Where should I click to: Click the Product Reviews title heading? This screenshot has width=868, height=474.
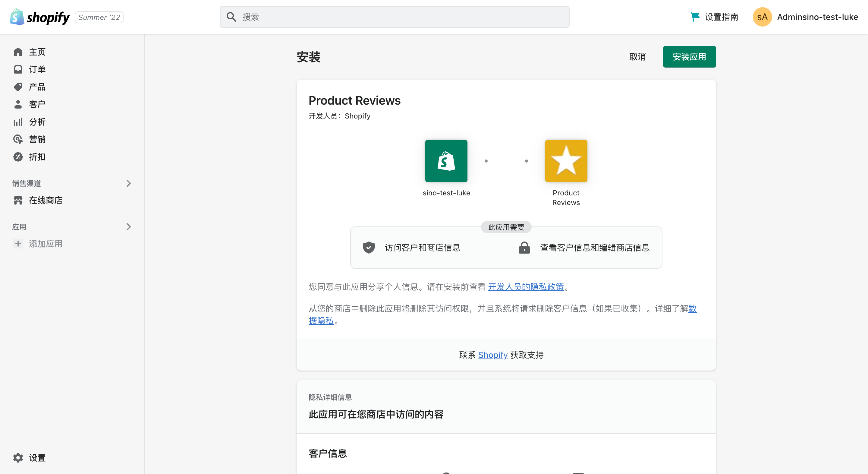[354, 100]
